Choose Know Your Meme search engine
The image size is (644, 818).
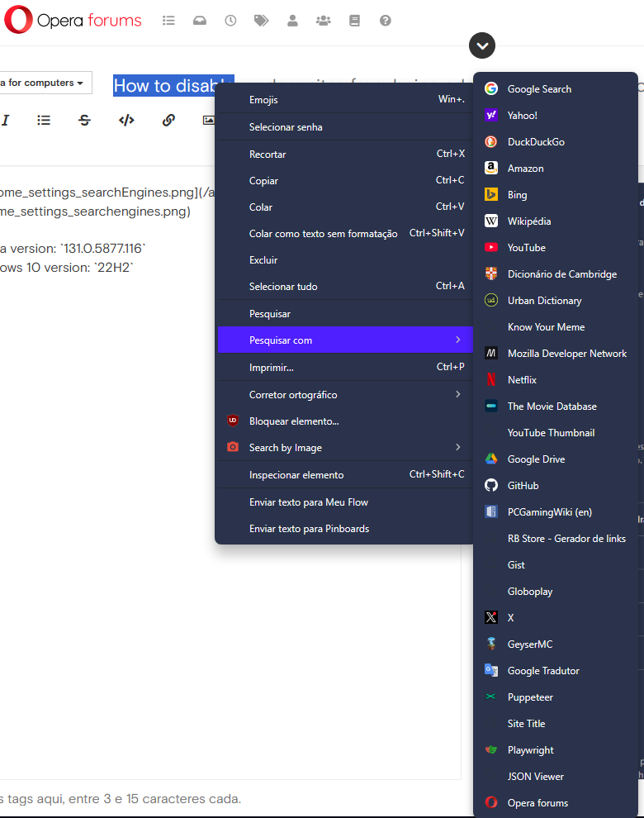(556, 326)
